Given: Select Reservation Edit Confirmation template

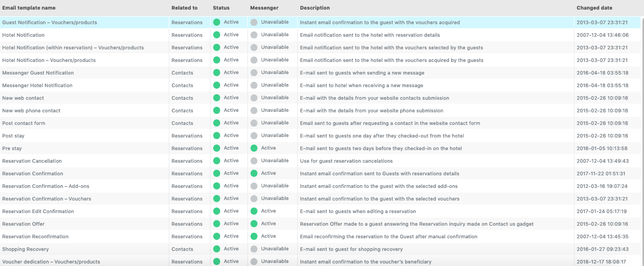Looking at the screenshot, I should pos(38,211).
